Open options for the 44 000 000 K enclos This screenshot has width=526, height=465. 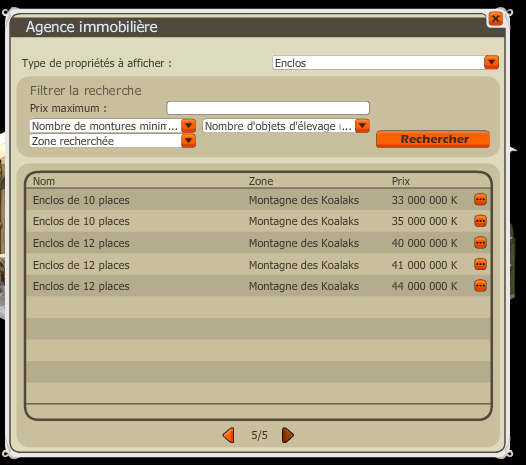(480, 286)
